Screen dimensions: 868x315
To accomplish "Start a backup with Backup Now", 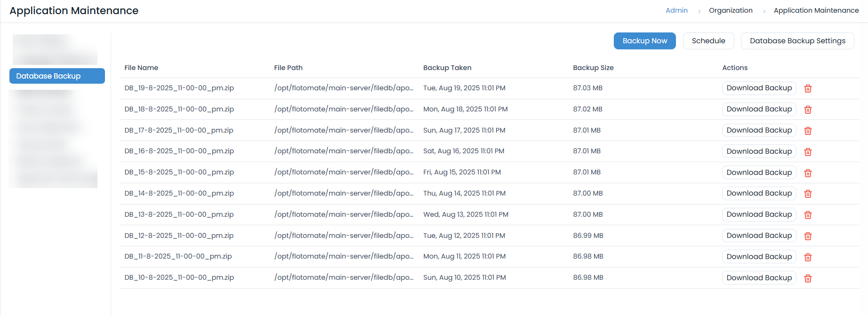I will [644, 41].
